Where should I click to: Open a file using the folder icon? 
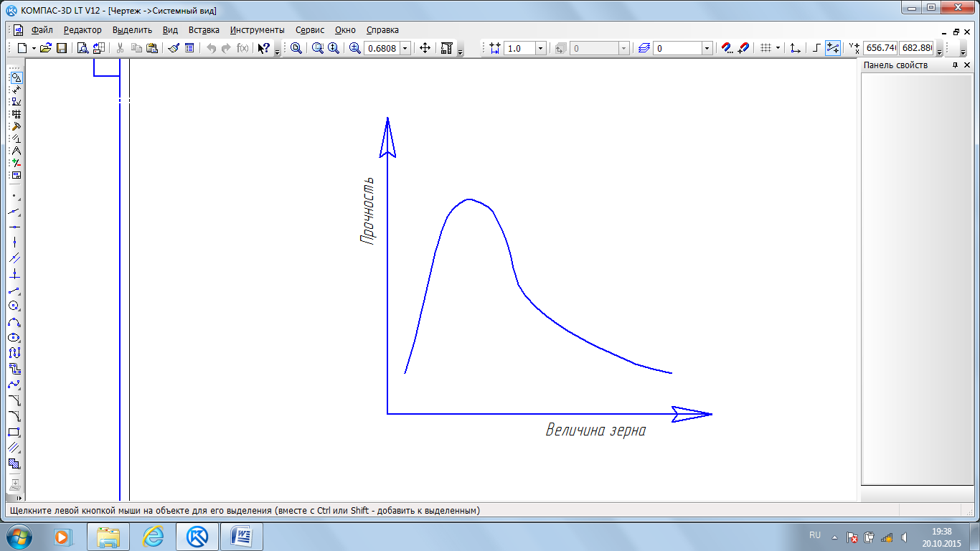tap(45, 48)
